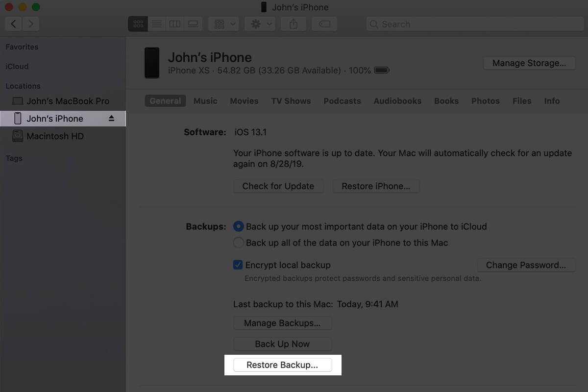Image resolution: width=588 pixels, height=392 pixels.
Task: Select back up to this Mac option
Action: tap(238, 243)
